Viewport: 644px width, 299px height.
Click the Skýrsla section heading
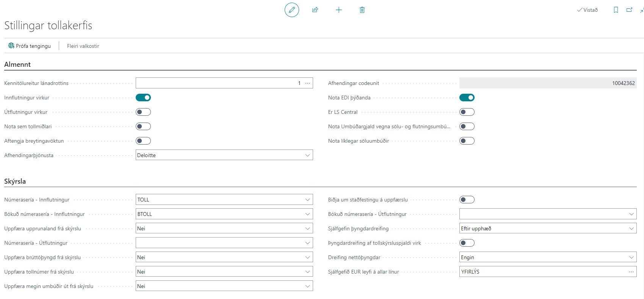point(15,181)
